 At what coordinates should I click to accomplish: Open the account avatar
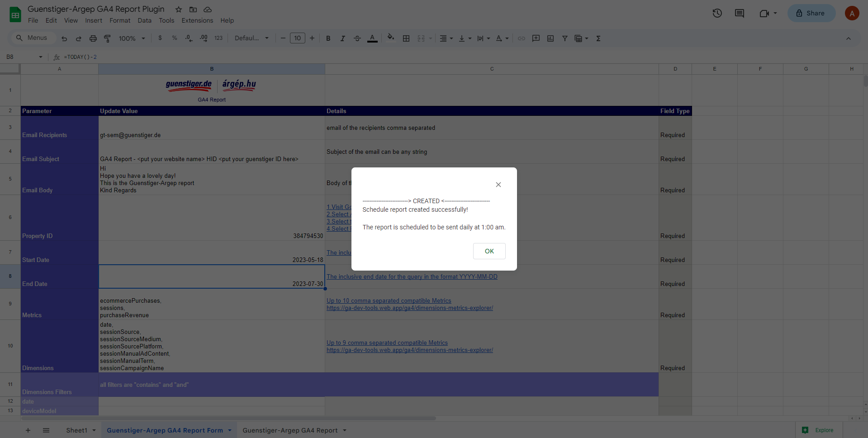(852, 13)
